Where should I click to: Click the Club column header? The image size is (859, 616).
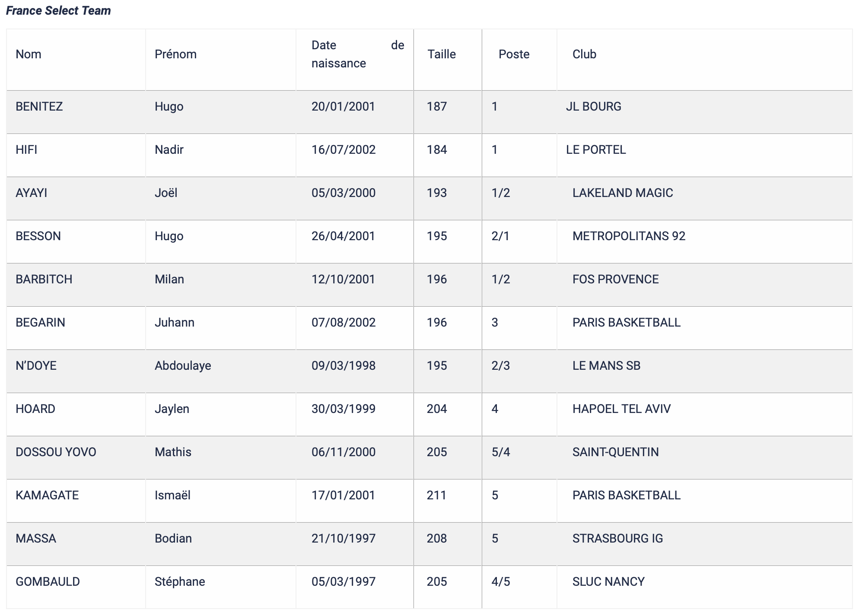pyautogui.click(x=584, y=54)
